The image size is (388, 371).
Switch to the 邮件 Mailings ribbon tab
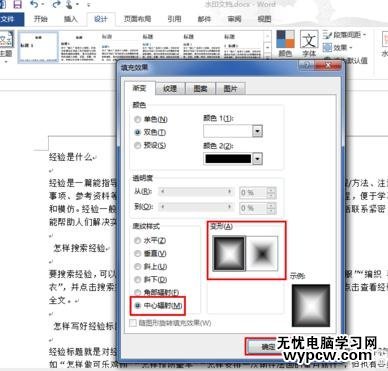204,19
